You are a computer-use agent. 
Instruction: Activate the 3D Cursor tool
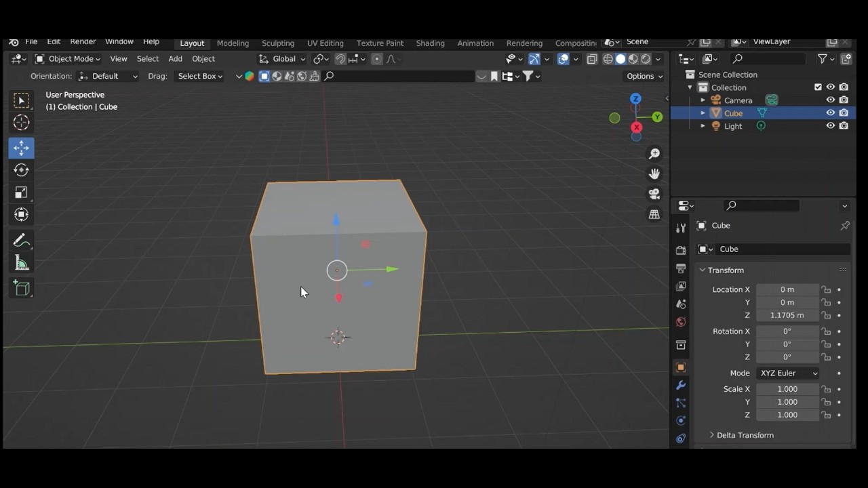(22, 123)
